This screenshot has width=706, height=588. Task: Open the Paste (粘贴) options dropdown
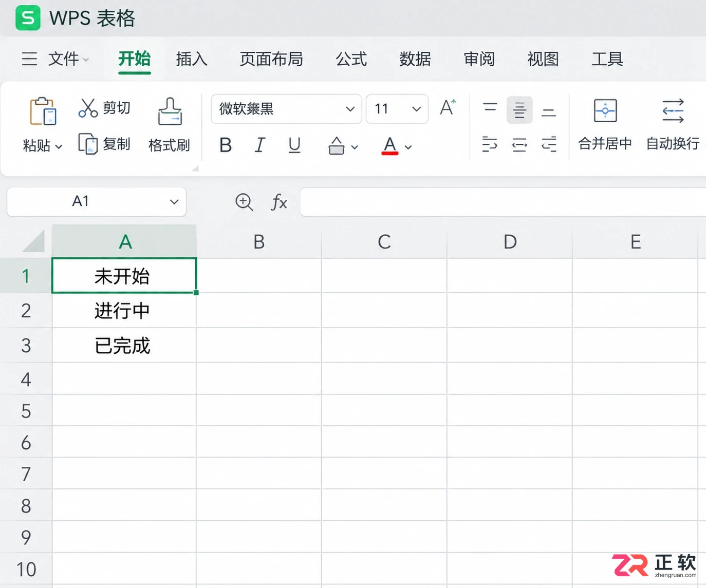tap(59, 147)
